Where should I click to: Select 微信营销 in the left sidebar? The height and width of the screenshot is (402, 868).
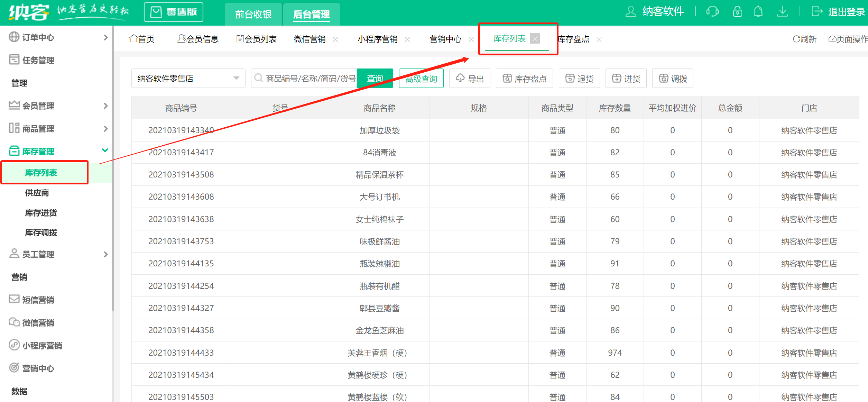(x=39, y=322)
